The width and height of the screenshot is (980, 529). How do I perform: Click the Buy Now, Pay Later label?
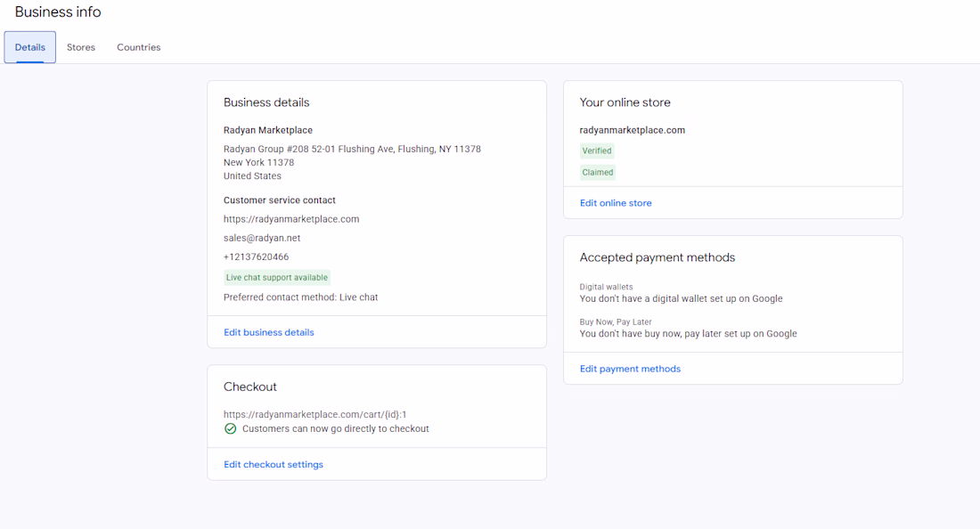[616, 321]
